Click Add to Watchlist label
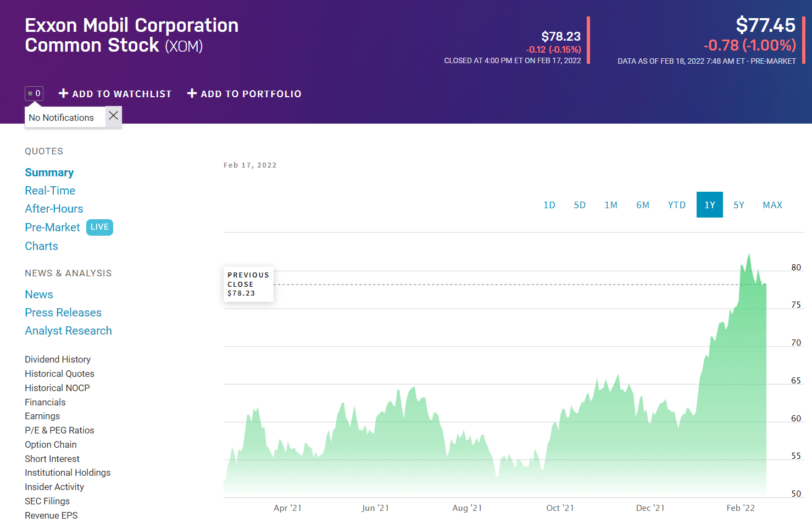 click(x=122, y=94)
